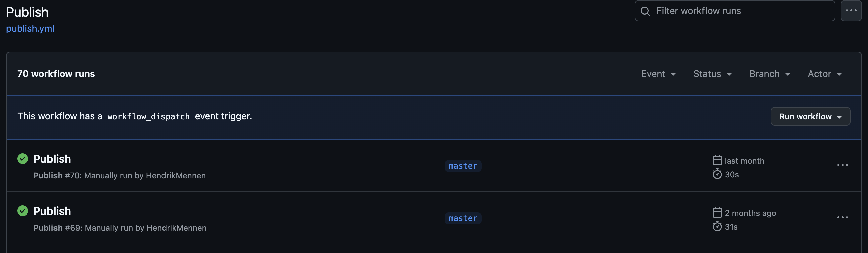Open the kebab menu for run Publish #70

click(x=843, y=165)
